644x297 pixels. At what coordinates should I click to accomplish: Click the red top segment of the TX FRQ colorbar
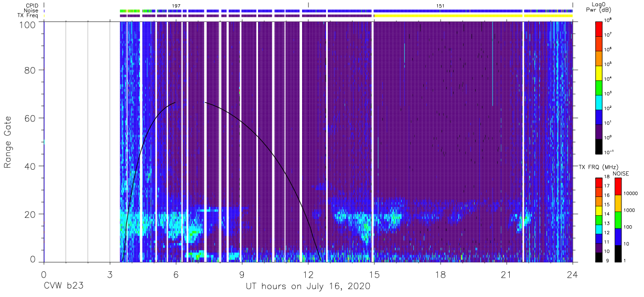tap(599, 182)
